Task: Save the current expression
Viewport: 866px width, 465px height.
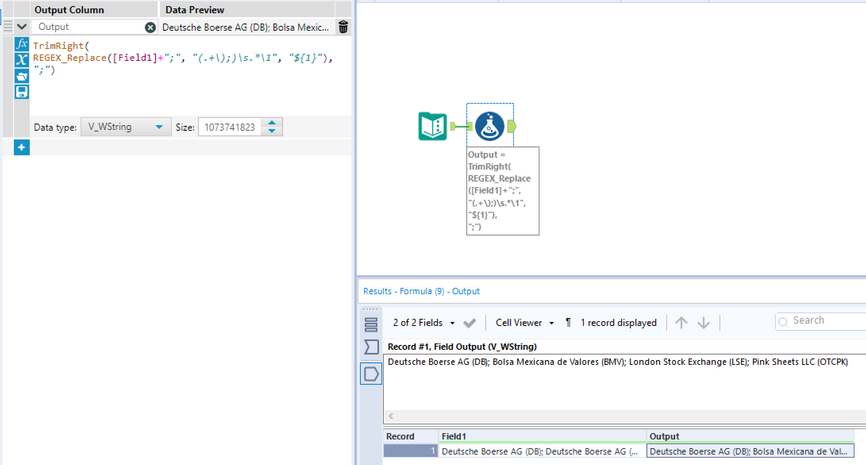Action: (22, 92)
